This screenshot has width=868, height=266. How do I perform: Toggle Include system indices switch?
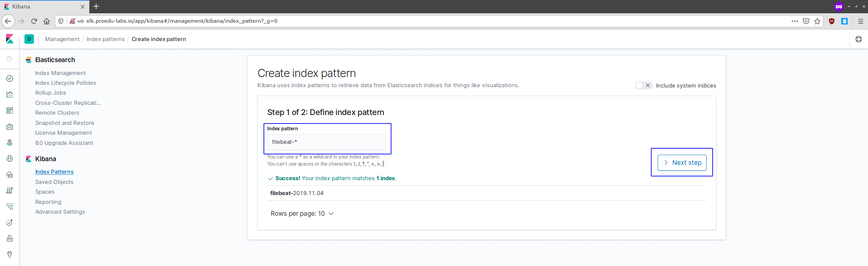(x=643, y=85)
